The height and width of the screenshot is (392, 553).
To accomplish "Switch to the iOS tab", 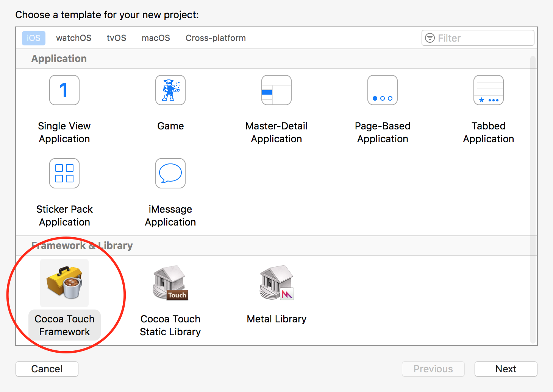I will click(x=34, y=38).
